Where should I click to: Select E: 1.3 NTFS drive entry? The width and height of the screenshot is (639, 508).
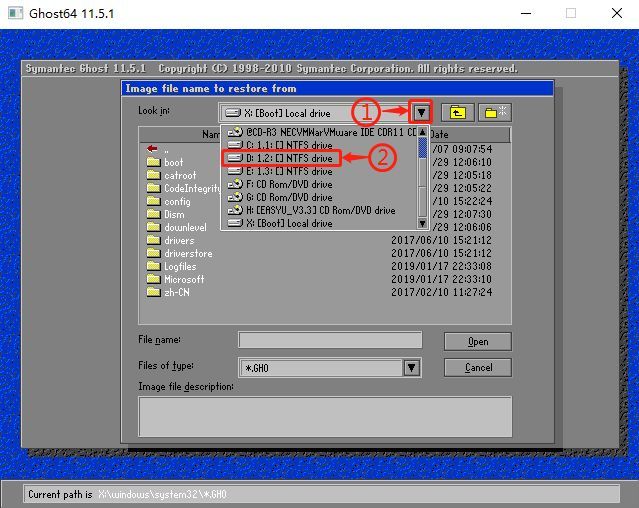320,171
